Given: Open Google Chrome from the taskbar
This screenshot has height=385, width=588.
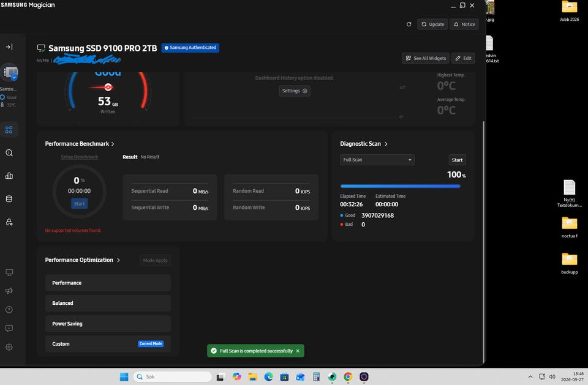Looking at the screenshot, I should pos(348,377).
